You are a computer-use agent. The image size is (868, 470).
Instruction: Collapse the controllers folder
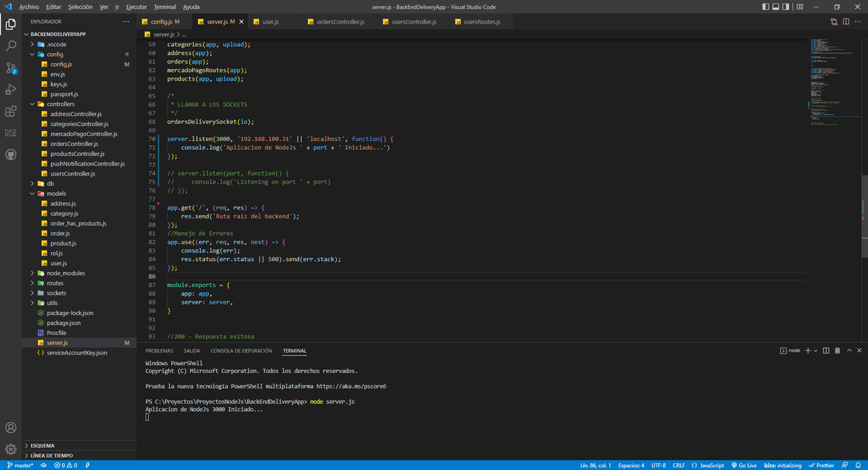point(79,104)
